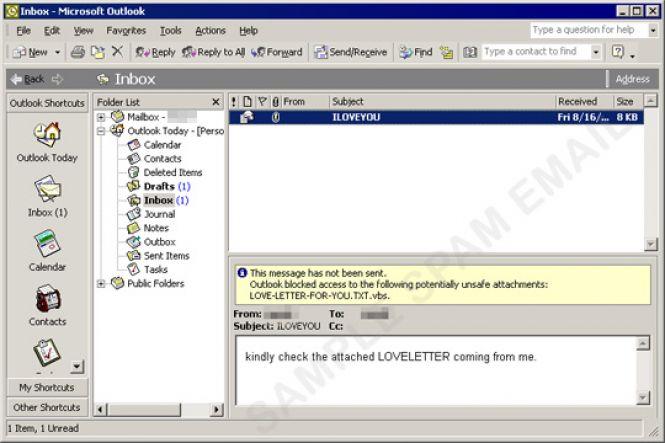The width and height of the screenshot is (665, 443).
Task: Select the Notes folder
Action: pos(156,228)
